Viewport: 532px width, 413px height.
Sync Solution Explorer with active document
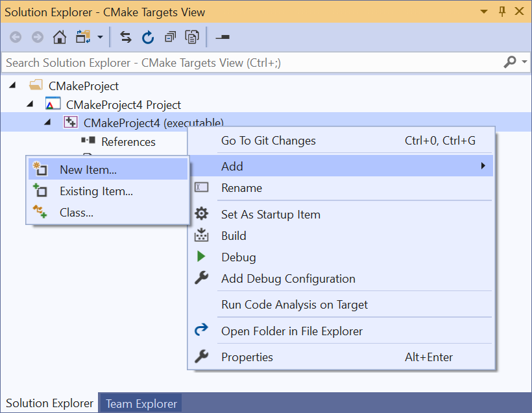click(x=126, y=37)
